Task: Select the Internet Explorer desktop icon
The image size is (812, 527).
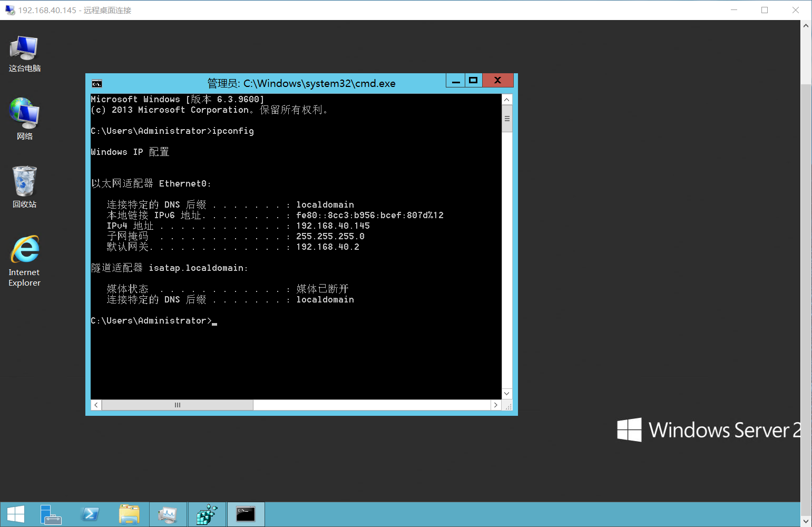Action: 24,260
